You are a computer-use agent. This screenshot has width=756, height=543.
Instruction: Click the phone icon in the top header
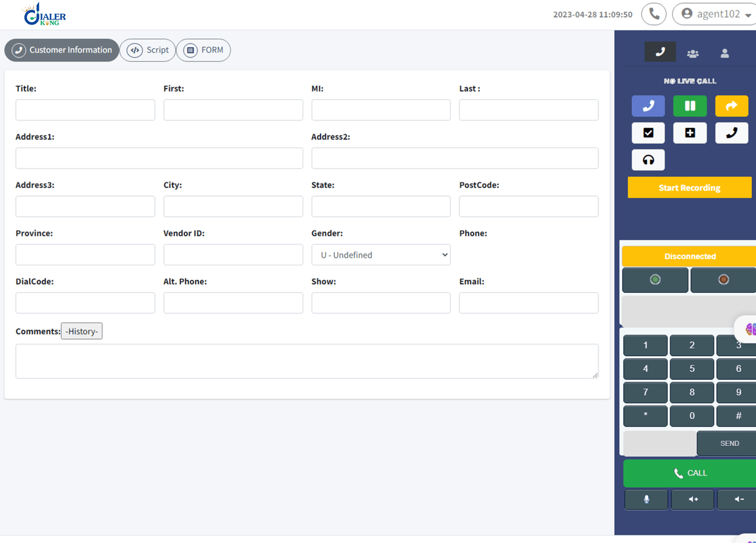tap(653, 14)
